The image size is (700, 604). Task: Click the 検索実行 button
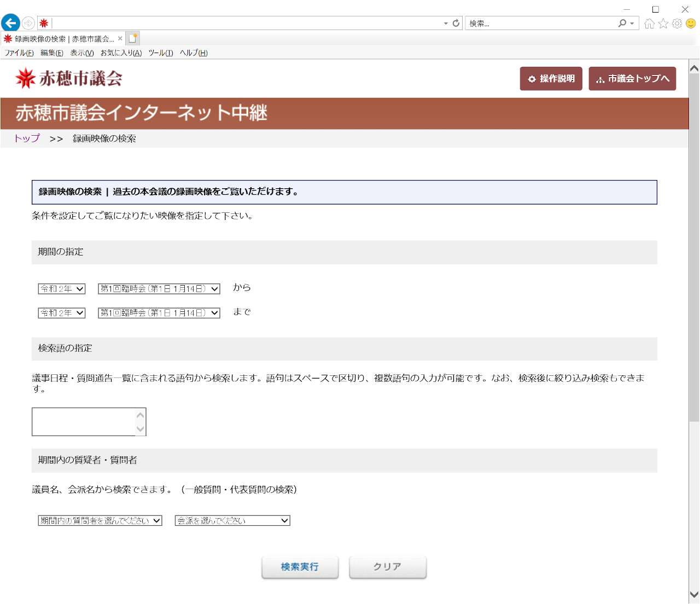[x=300, y=567]
